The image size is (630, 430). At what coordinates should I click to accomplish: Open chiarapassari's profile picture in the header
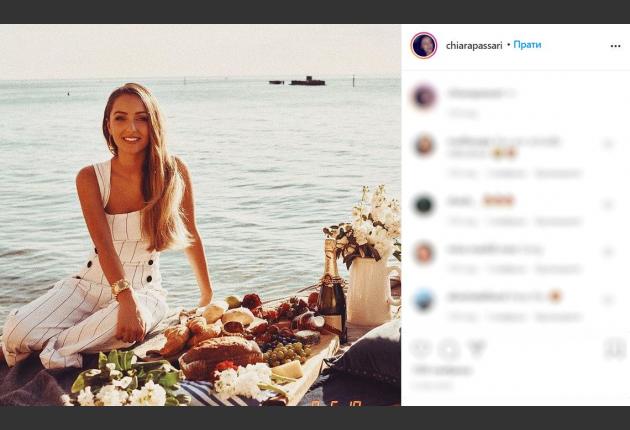click(424, 45)
